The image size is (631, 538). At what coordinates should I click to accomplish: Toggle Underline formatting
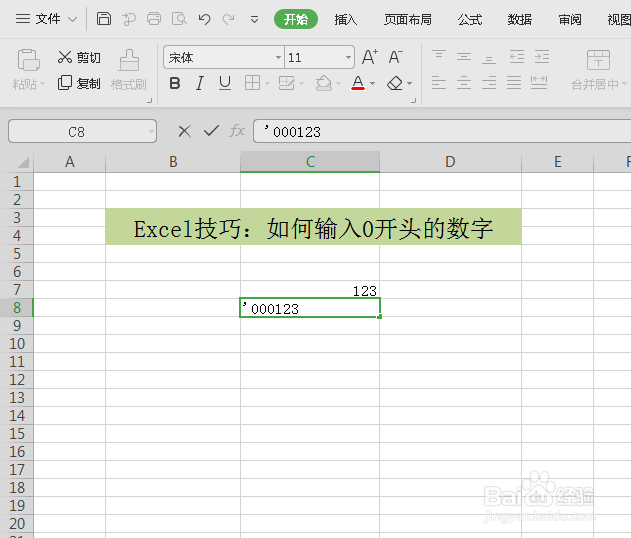click(x=225, y=83)
